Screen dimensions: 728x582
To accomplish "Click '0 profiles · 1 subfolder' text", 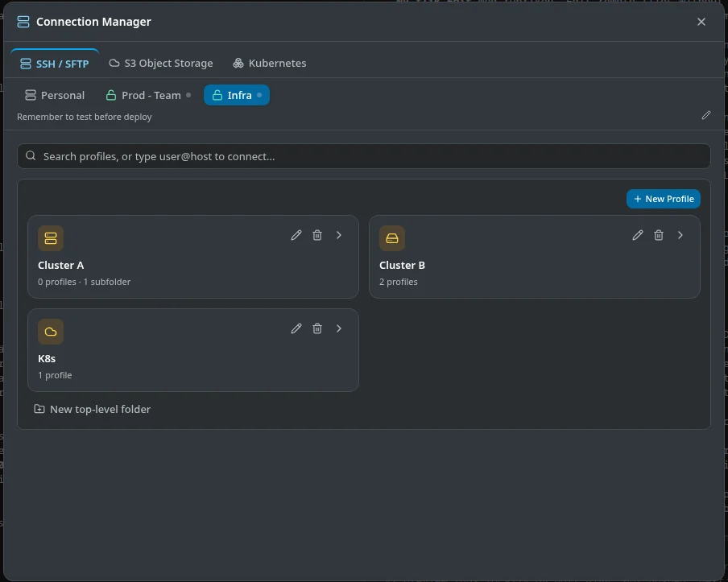I will pos(84,282).
